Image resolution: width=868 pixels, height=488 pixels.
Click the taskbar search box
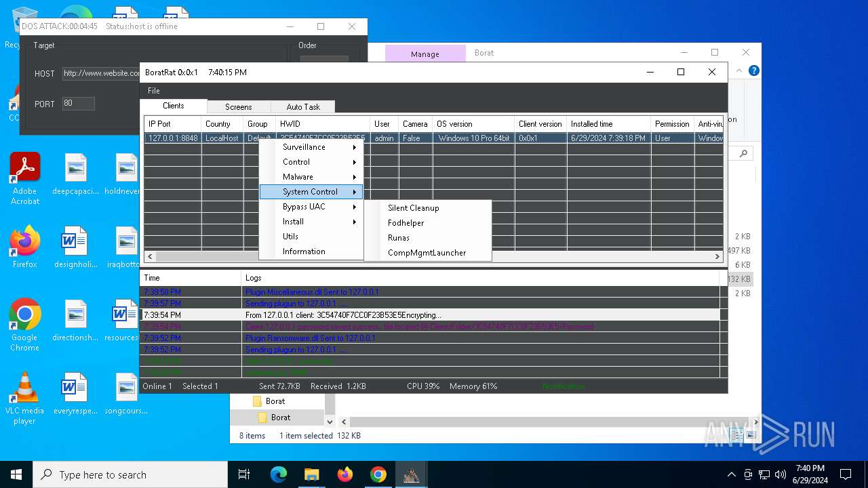130,474
